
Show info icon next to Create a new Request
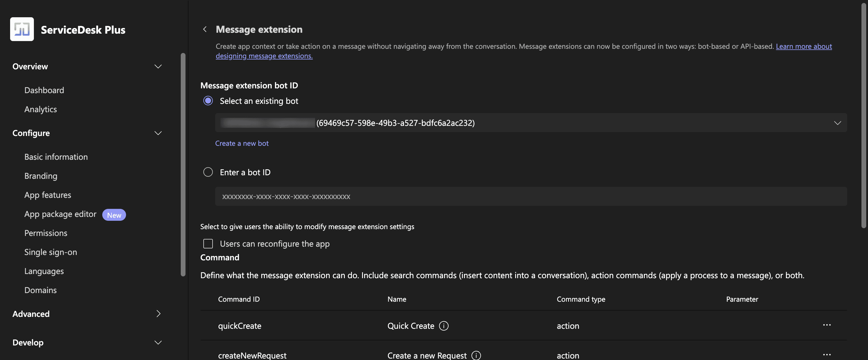click(x=476, y=355)
